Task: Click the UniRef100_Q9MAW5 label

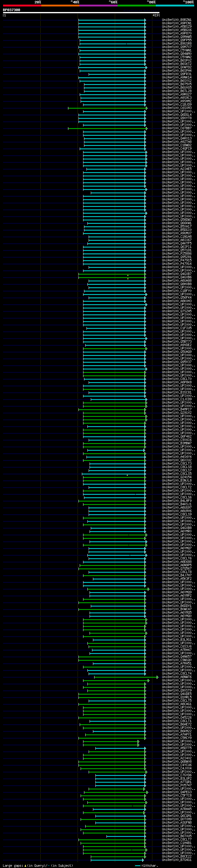Action: tap(177, 37)
